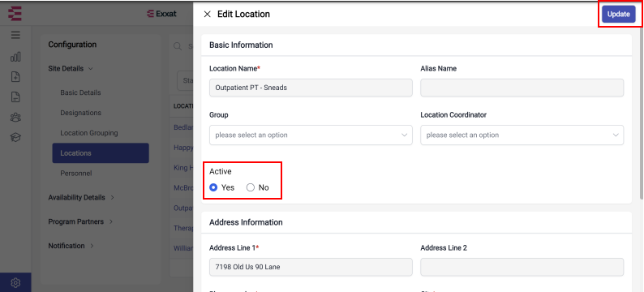This screenshot has width=644, height=292.
Task: Select No for Active
Action: point(251,187)
